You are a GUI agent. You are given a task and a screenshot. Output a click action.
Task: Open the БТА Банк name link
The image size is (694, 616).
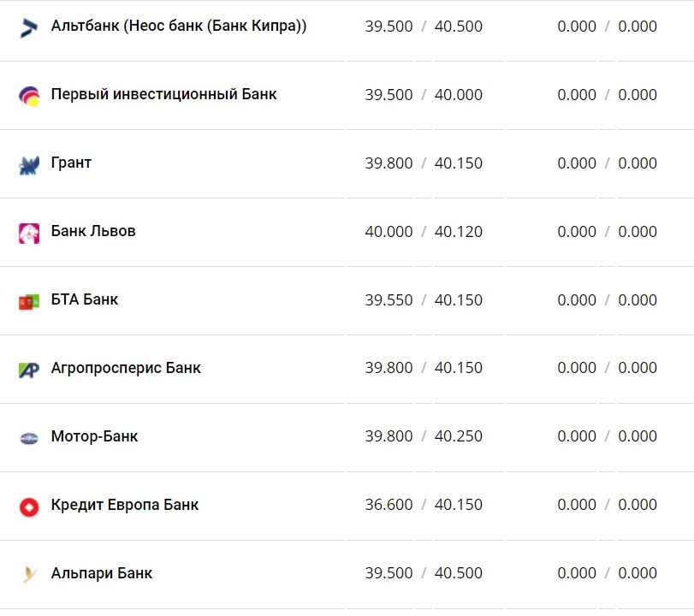[x=85, y=300]
